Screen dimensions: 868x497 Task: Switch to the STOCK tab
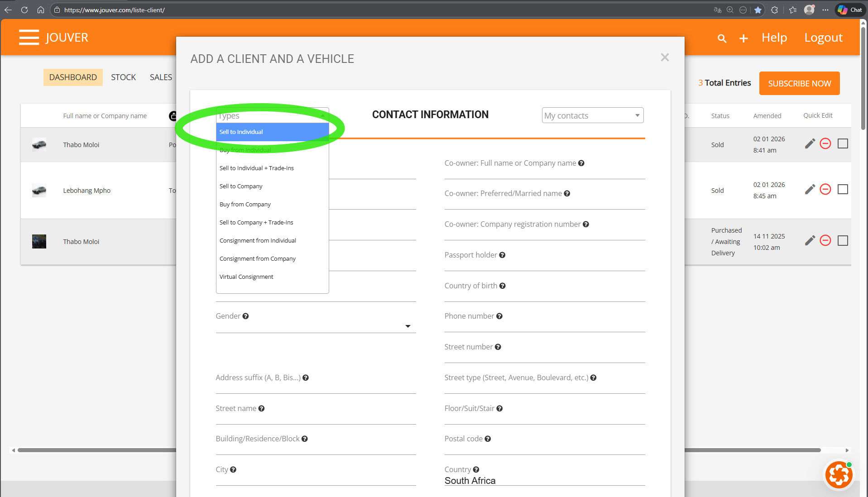click(x=123, y=77)
